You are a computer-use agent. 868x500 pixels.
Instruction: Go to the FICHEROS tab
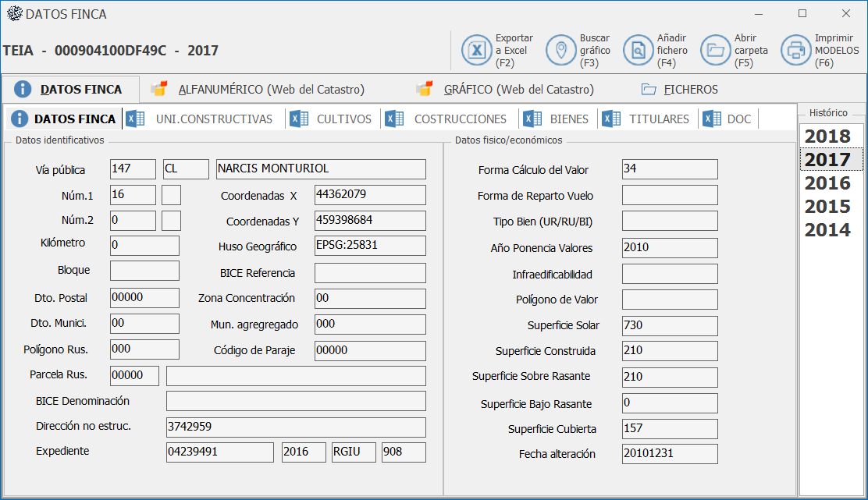click(690, 89)
